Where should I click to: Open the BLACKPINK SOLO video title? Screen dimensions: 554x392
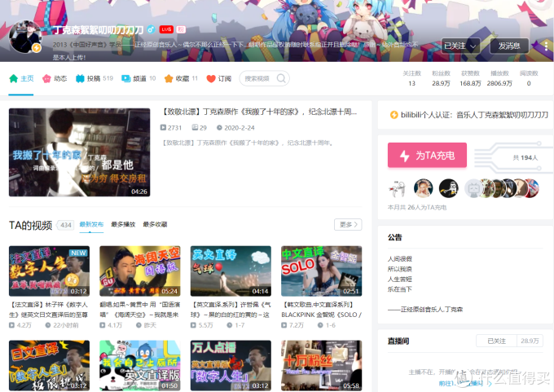(x=322, y=310)
